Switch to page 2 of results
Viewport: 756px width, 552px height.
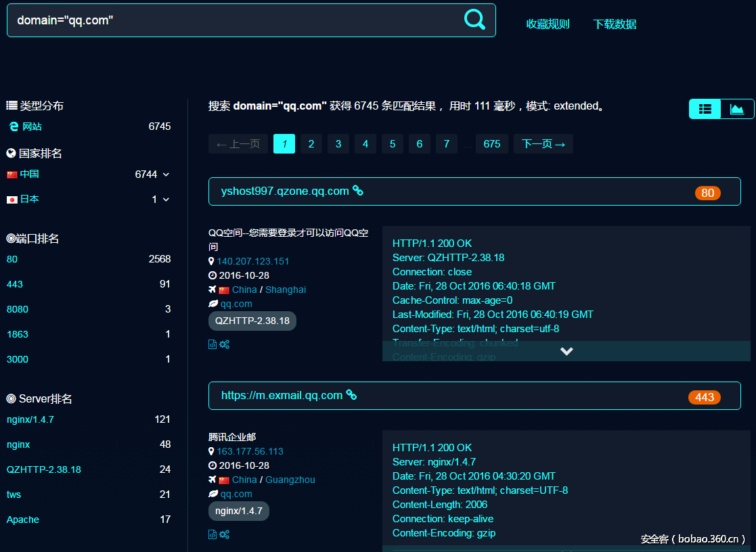tap(311, 143)
